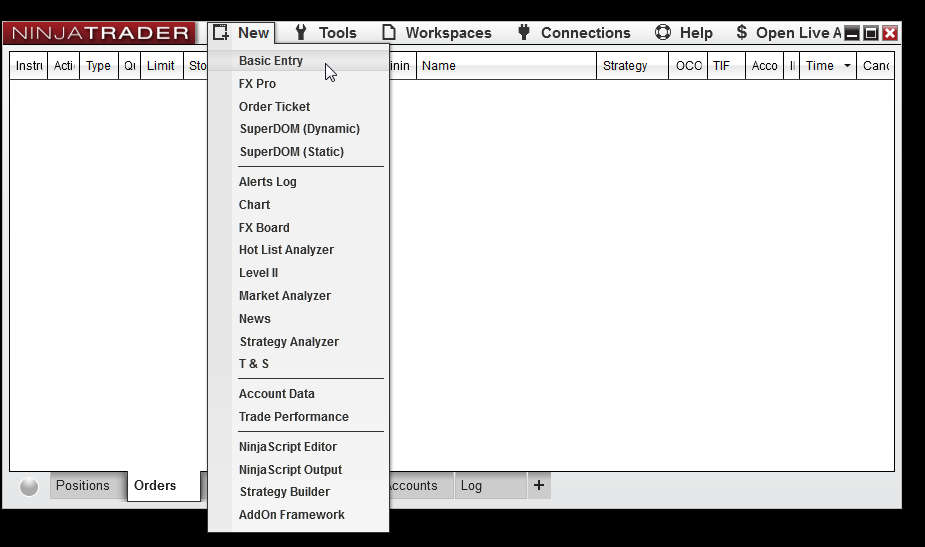Click the Cancel column header
Image resolution: width=925 pixels, height=547 pixels.
(x=875, y=65)
